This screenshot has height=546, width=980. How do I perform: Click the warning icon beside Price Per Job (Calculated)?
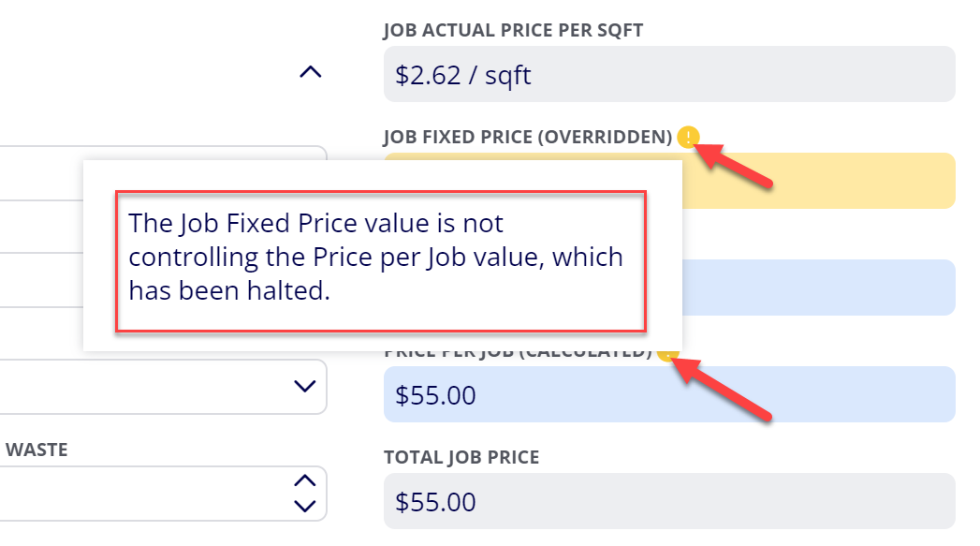point(668,355)
